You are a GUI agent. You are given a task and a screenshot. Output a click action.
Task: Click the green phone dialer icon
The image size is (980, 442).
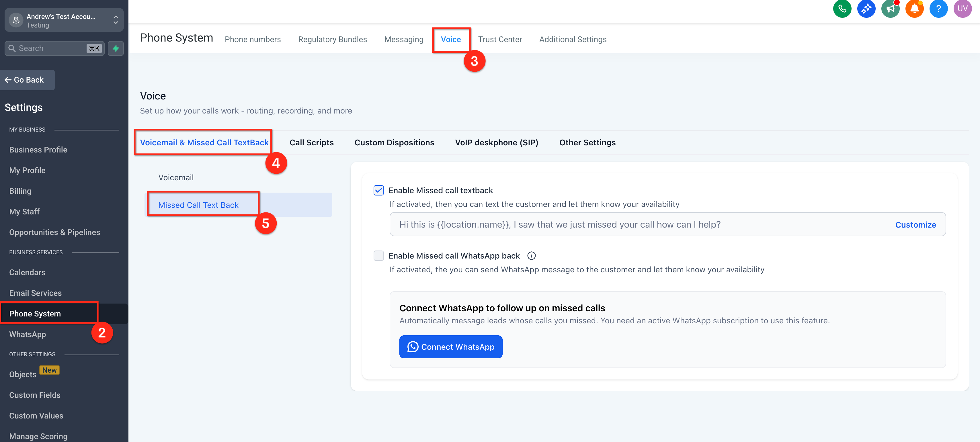pyautogui.click(x=842, y=9)
